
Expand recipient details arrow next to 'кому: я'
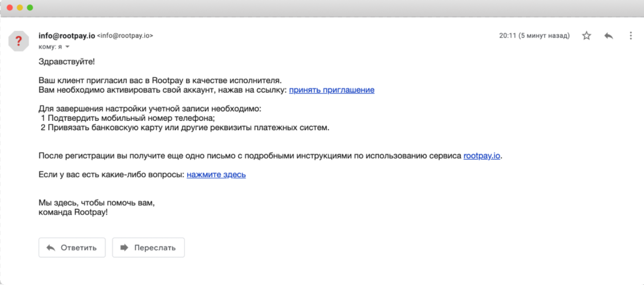tap(67, 47)
